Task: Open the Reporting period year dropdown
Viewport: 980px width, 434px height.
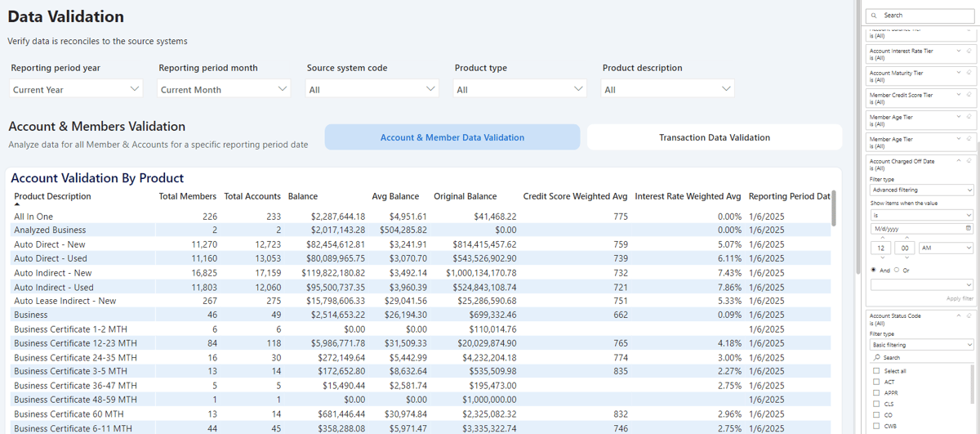Action: (x=76, y=89)
